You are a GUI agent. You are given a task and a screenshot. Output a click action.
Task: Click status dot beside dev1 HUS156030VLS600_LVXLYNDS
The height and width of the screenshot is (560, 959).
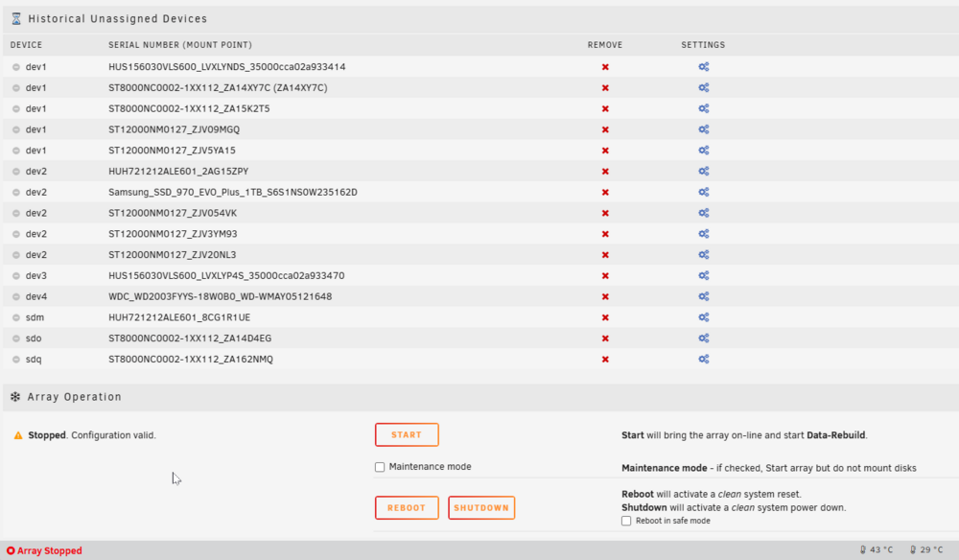coord(16,67)
